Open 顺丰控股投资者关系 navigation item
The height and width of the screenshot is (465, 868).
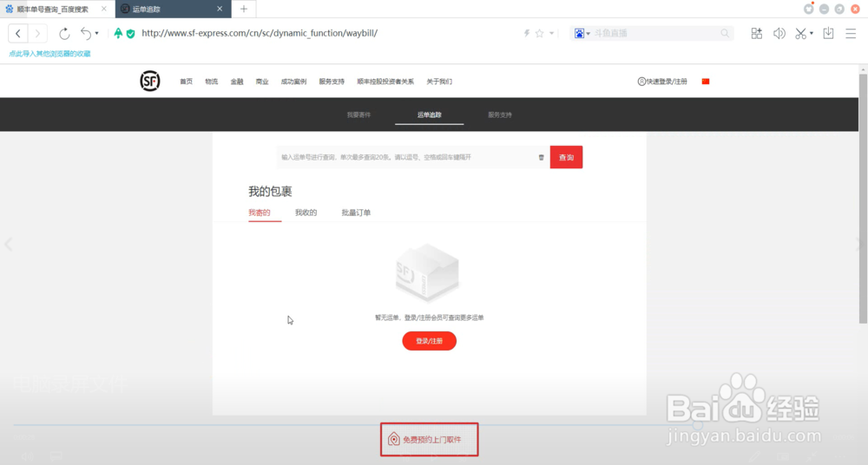coord(385,82)
